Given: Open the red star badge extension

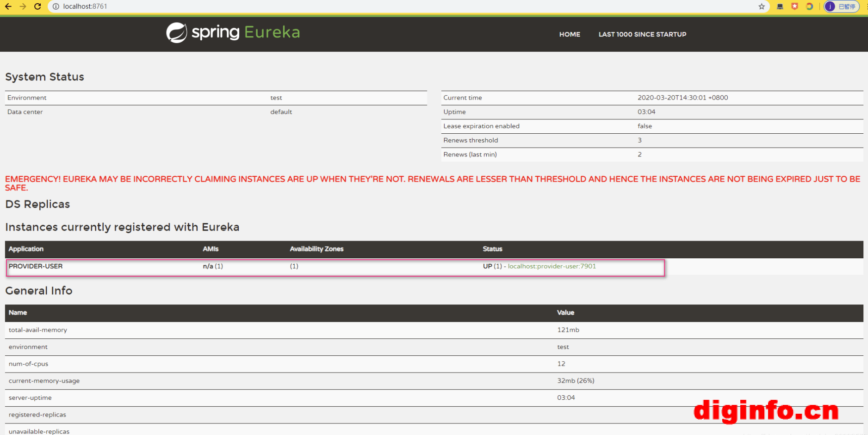Looking at the screenshot, I should (x=794, y=6).
